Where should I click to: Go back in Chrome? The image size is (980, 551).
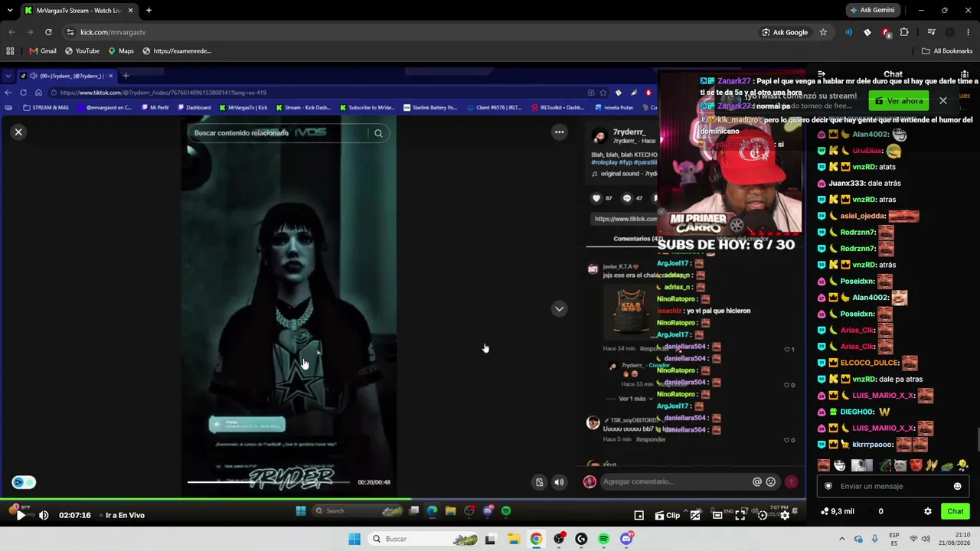click(11, 32)
